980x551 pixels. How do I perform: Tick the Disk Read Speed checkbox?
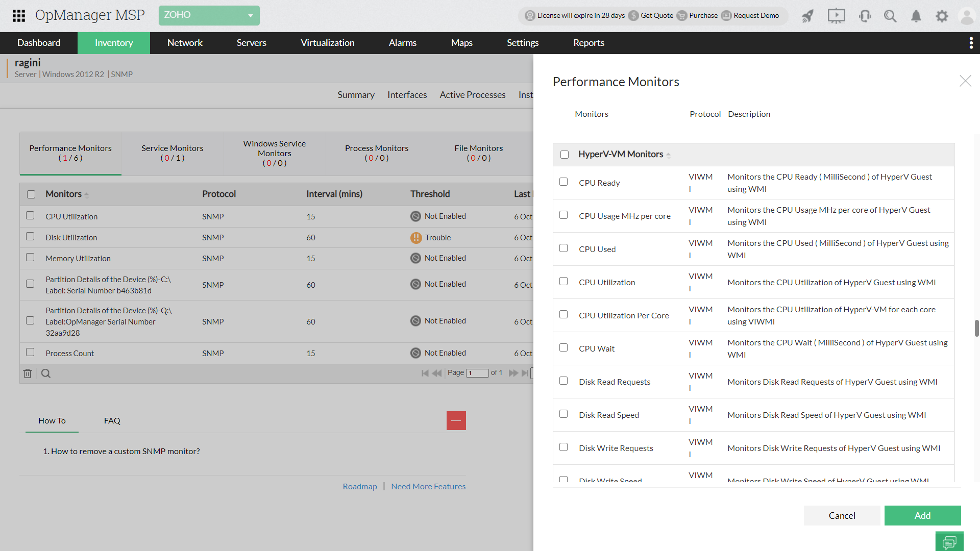563,414
